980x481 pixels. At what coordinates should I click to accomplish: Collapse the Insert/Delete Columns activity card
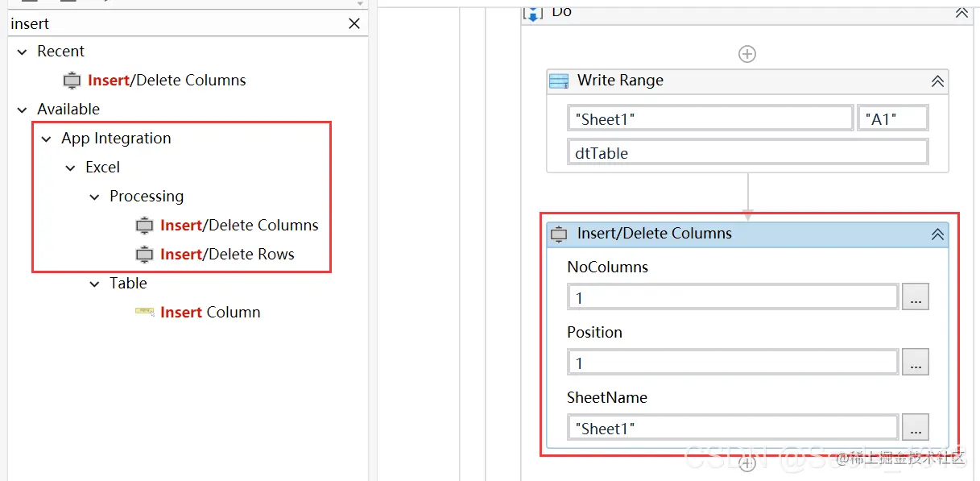937,234
